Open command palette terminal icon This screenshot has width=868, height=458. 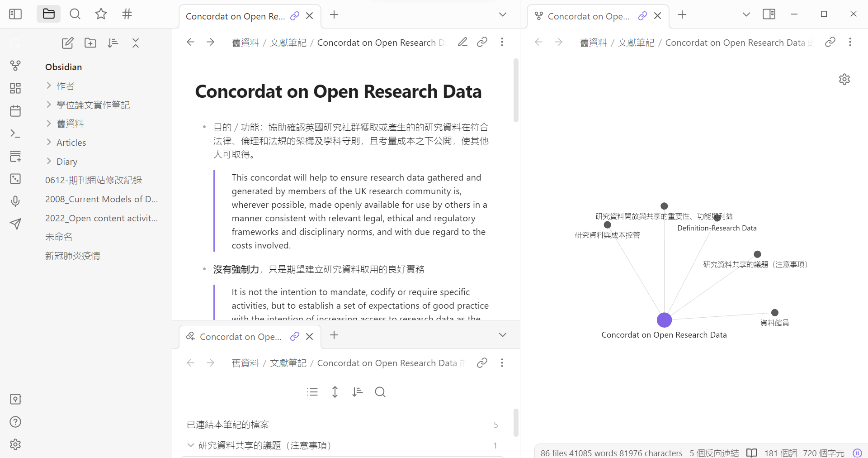[x=15, y=134]
